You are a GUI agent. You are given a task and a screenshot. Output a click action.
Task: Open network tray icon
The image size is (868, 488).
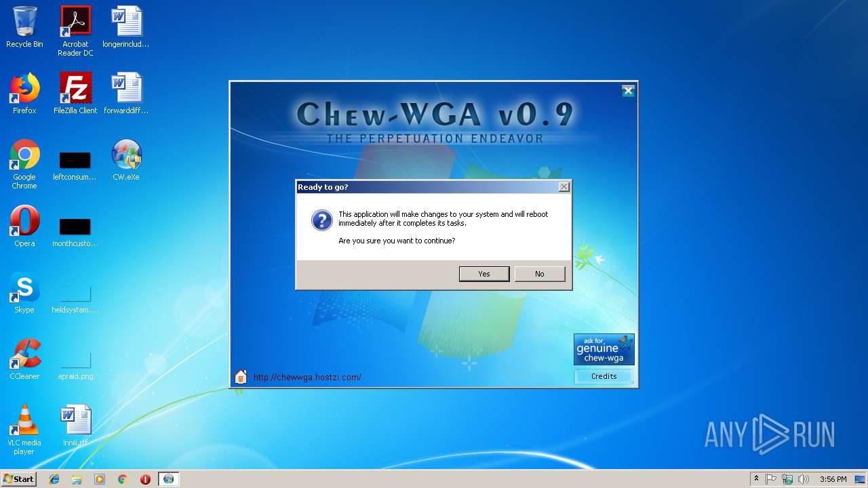pos(787,479)
